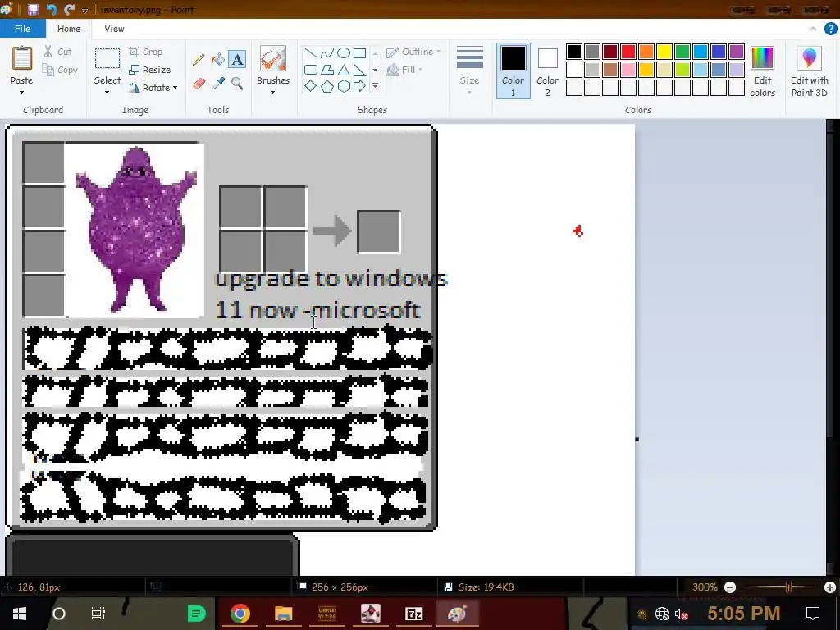Open Edit colors dialog
Screen dimensions: 840x630
(x=762, y=71)
